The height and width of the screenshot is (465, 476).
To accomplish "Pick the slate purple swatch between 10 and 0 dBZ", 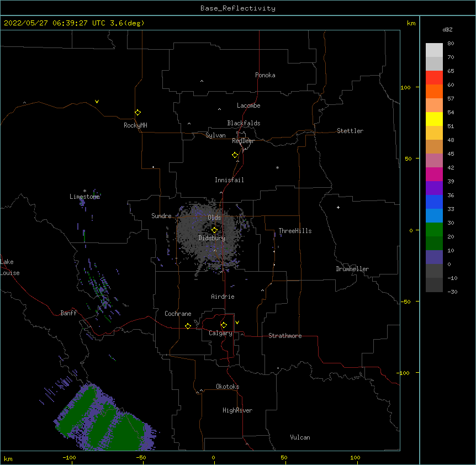I will 434,257.
